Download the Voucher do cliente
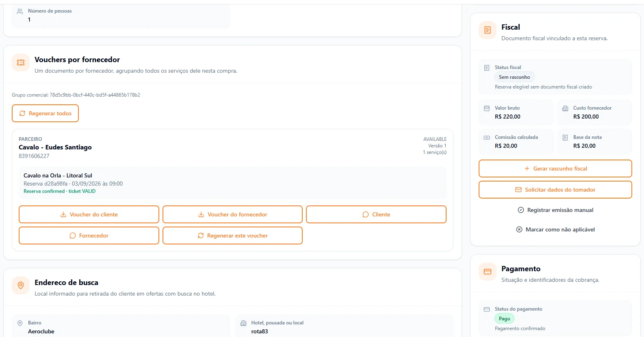 89,214
